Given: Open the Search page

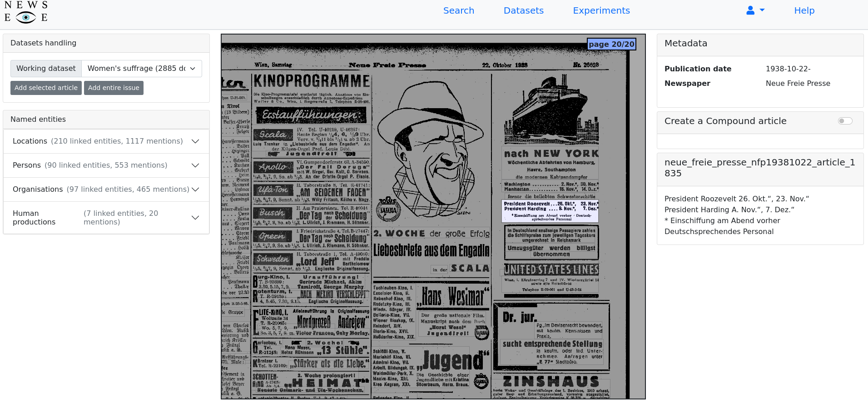Looking at the screenshot, I should tap(459, 10).
